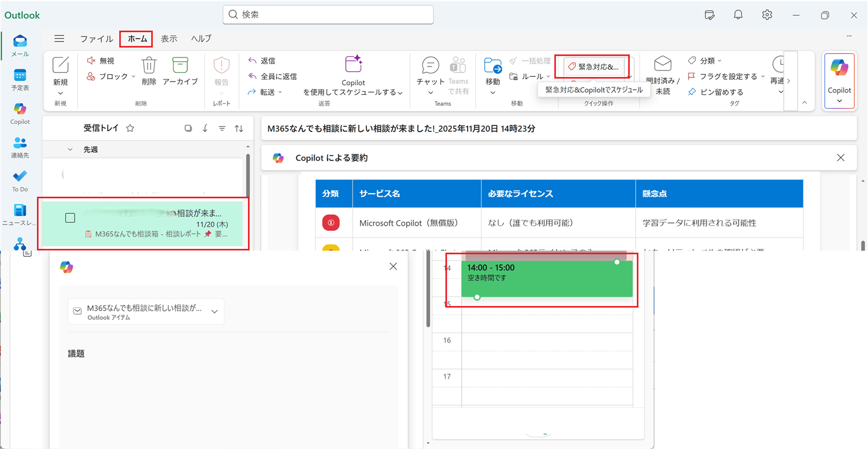Image resolution: width=868 pixels, height=449 pixels.
Task: Open the Copilot を使用してスケジュールする dropdown
Action: [400, 93]
